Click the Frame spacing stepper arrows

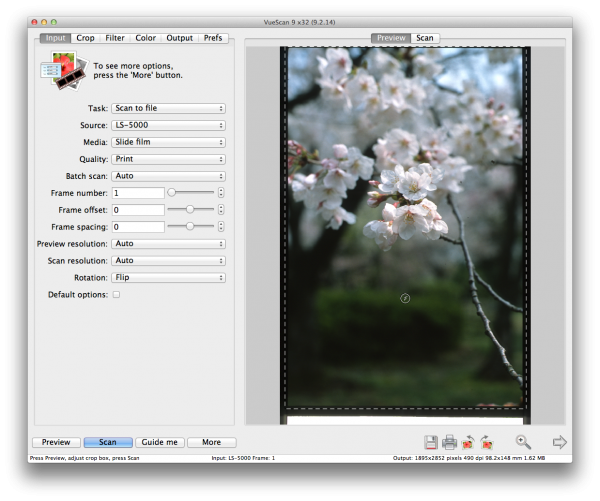pyautogui.click(x=221, y=227)
